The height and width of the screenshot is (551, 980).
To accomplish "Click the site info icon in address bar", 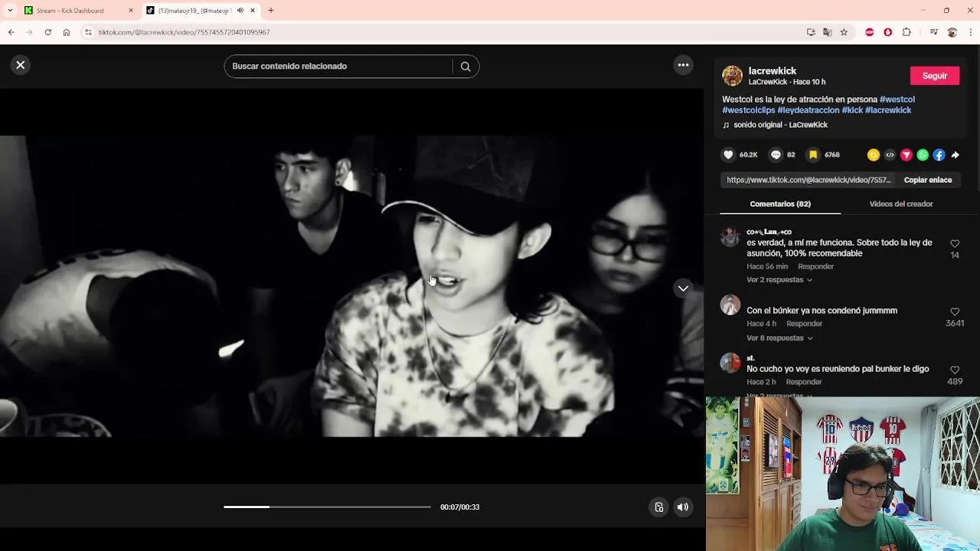I will (x=88, y=32).
